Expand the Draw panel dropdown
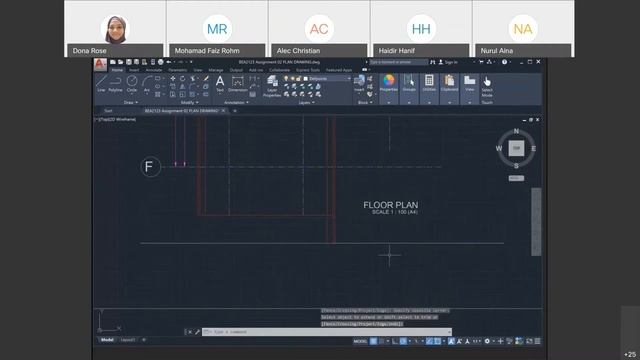The height and width of the screenshot is (360, 640). 131,102
